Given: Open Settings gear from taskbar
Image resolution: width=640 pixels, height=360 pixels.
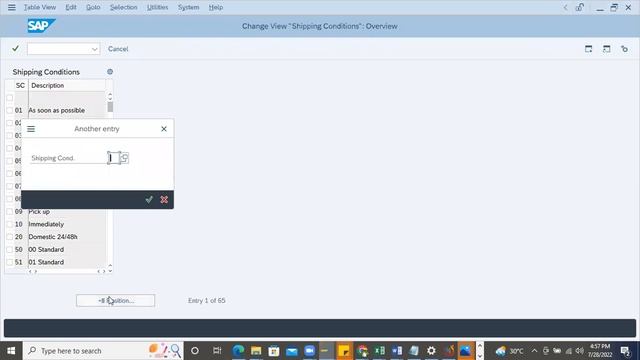Looking at the screenshot, I should [x=431, y=351].
